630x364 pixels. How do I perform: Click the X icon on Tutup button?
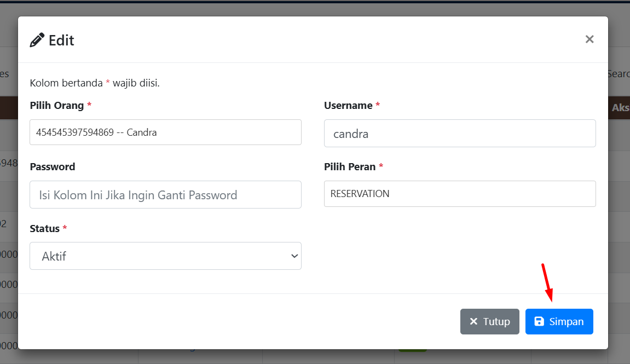tap(473, 321)
